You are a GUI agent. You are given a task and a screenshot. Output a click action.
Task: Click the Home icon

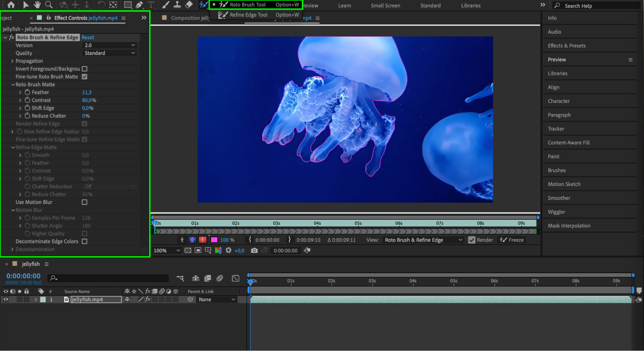pyautogui.click(x=11, y=5)
